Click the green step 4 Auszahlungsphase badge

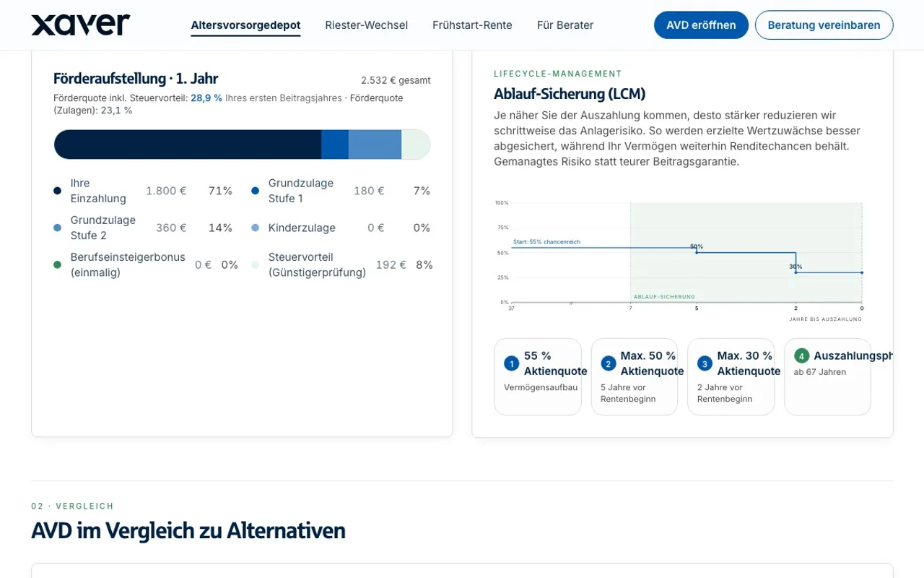[x=801, y=355]
